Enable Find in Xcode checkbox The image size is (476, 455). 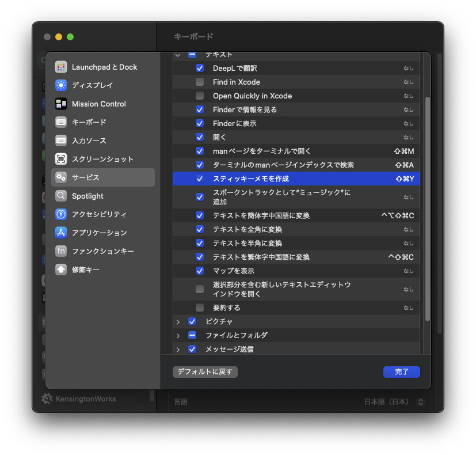200,82
